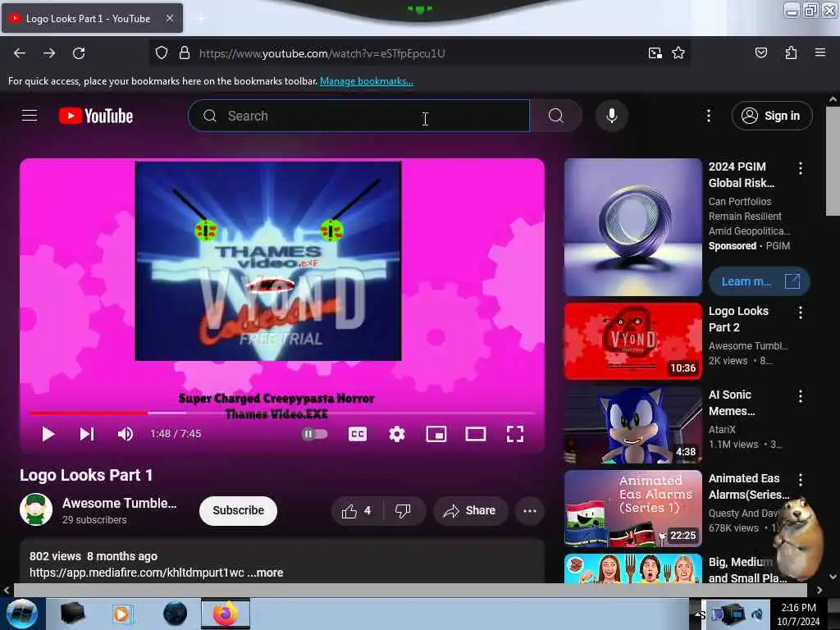This screenshot has height=630, width=840.
Task: Click the page vertical scrollbar
Action: click(x=833, y=162)
